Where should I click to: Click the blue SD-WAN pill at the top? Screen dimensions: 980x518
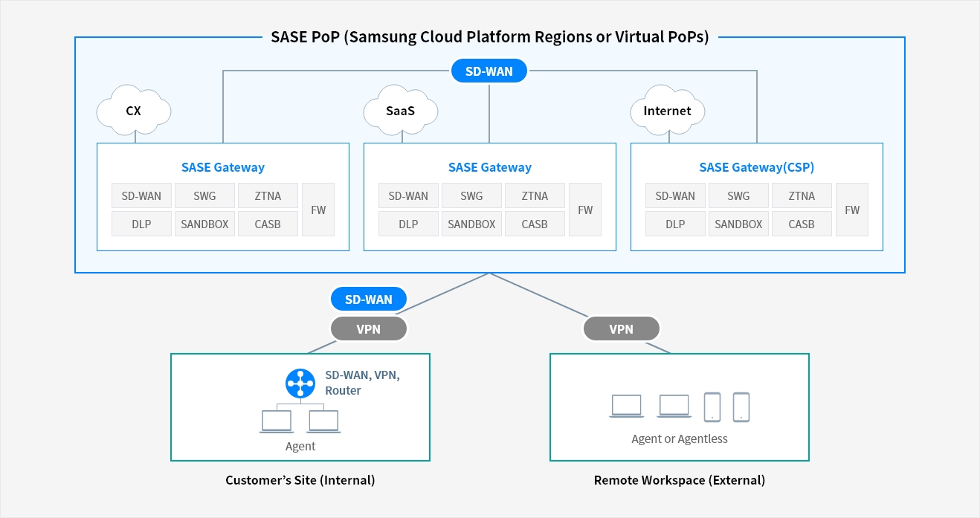point(489,71)
